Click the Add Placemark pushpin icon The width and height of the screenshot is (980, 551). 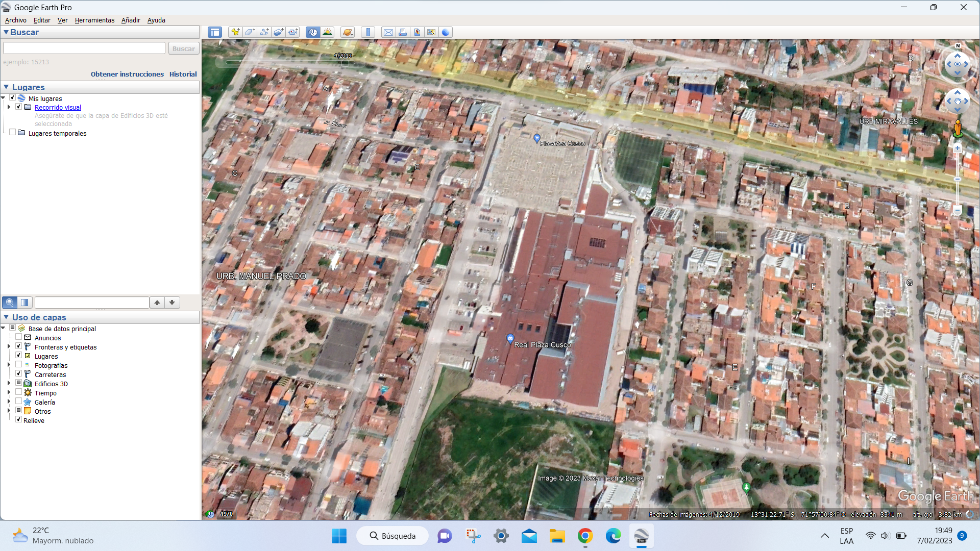235,32
